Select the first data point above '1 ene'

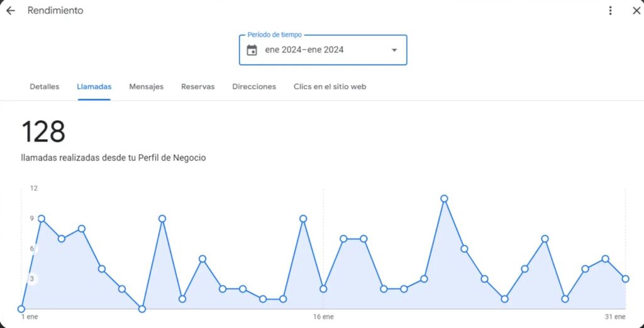pos(21,308)
